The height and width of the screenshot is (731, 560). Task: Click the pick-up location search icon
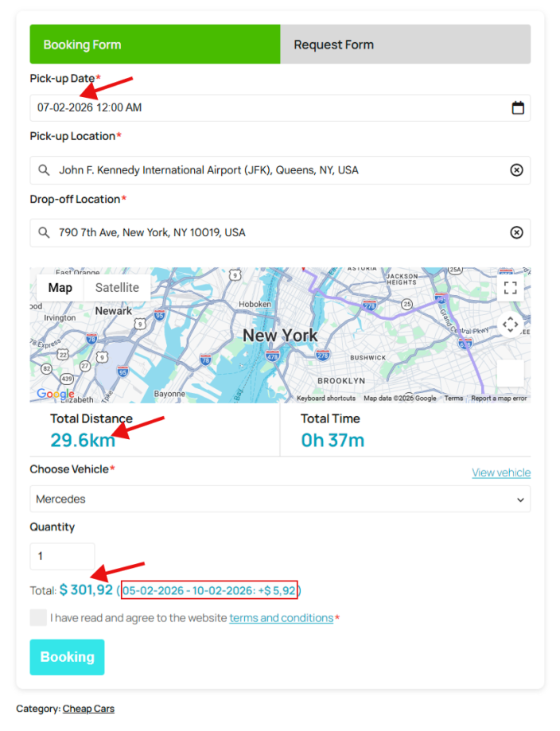44,170
